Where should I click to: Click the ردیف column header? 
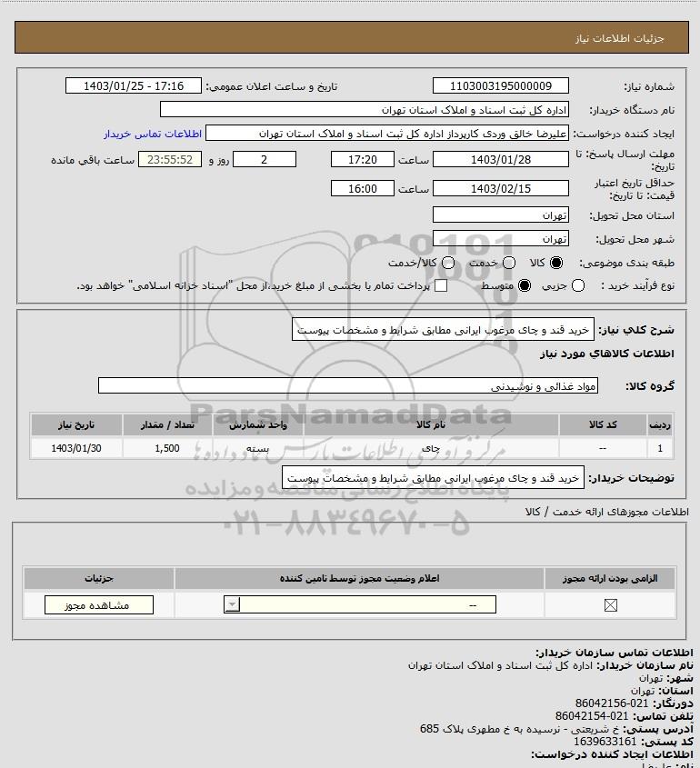coord(659,424)
